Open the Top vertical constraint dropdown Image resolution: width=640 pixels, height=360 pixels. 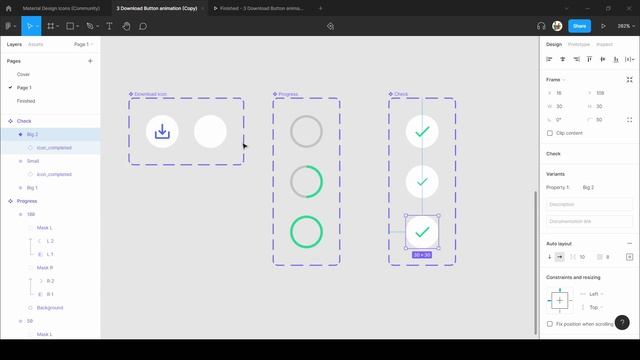coord(596,307)
